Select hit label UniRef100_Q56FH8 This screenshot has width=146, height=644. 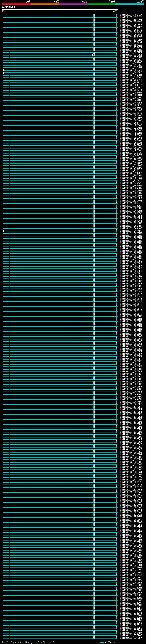131,93
